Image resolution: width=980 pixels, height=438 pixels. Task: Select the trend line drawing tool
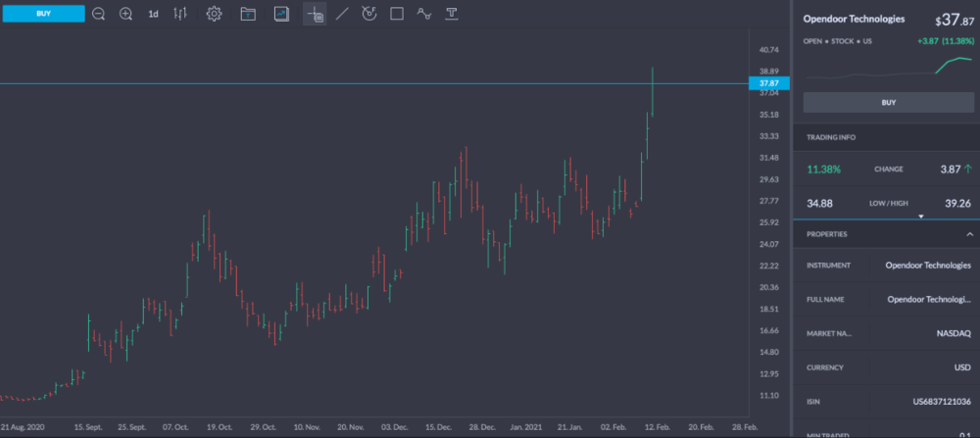tap(342, 14)
